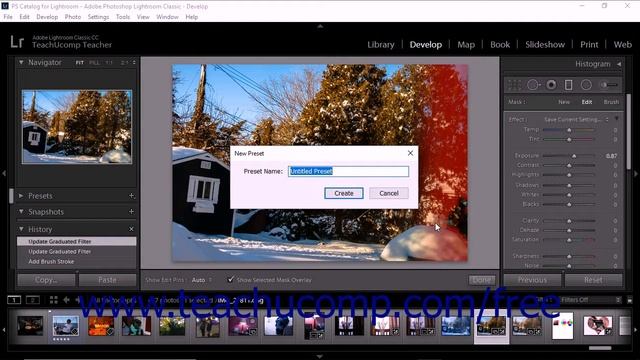Collapse the Snapshots panel

21,211
